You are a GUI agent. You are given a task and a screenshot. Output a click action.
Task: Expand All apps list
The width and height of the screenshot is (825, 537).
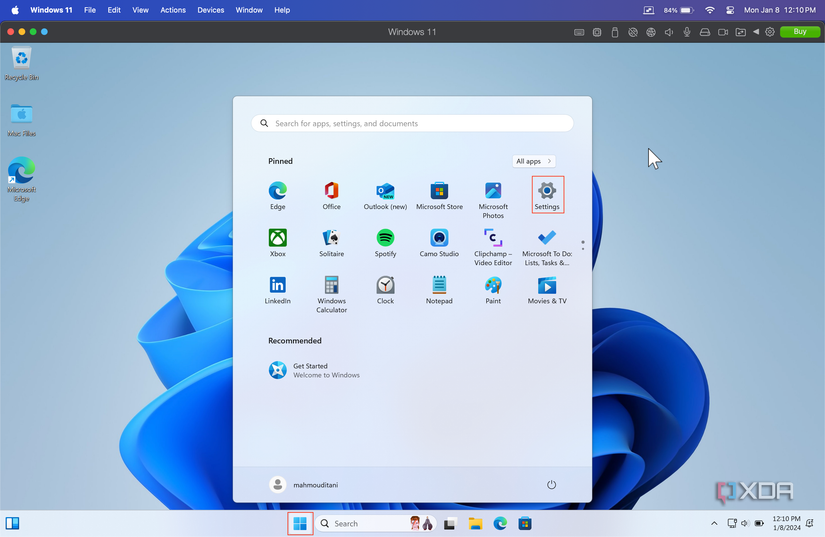[534, 161]
